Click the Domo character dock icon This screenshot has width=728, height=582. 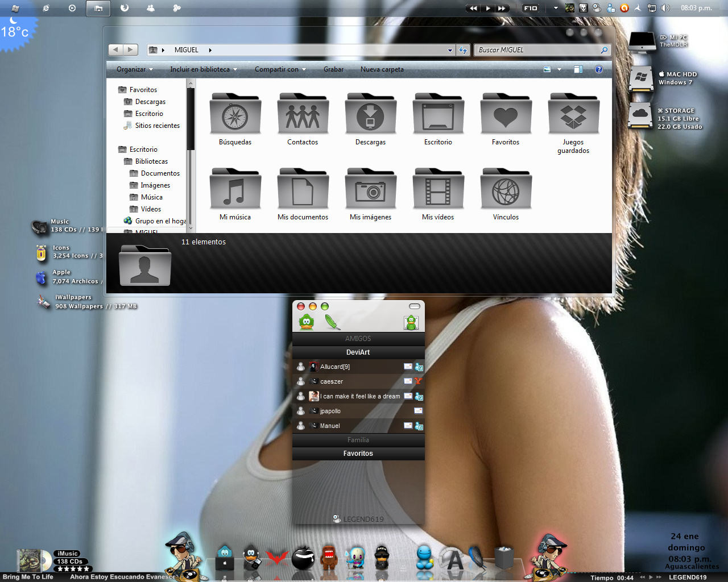[329, 558]
